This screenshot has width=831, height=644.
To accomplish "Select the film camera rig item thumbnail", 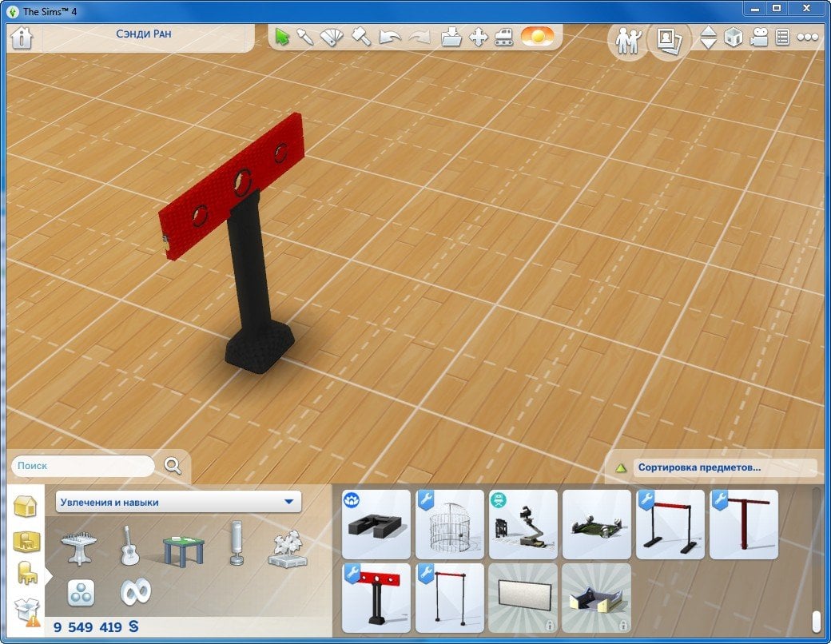I will tap(523, 524).
